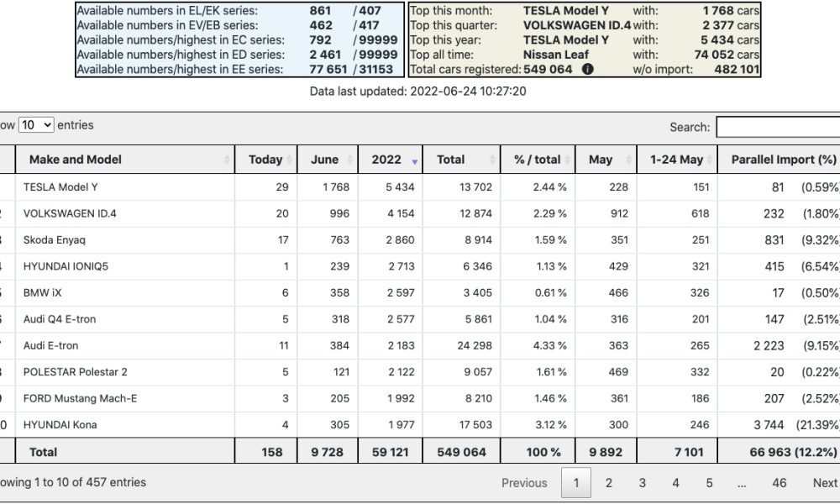The height and width of the screenshot is (504, 840).
Task: Click the showing 1 to 10 of 457 entries text
Action: [73, 482]
